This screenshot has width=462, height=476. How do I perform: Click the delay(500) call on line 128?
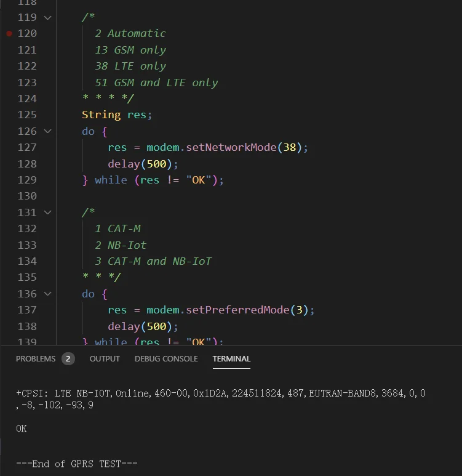coord(143,164)
